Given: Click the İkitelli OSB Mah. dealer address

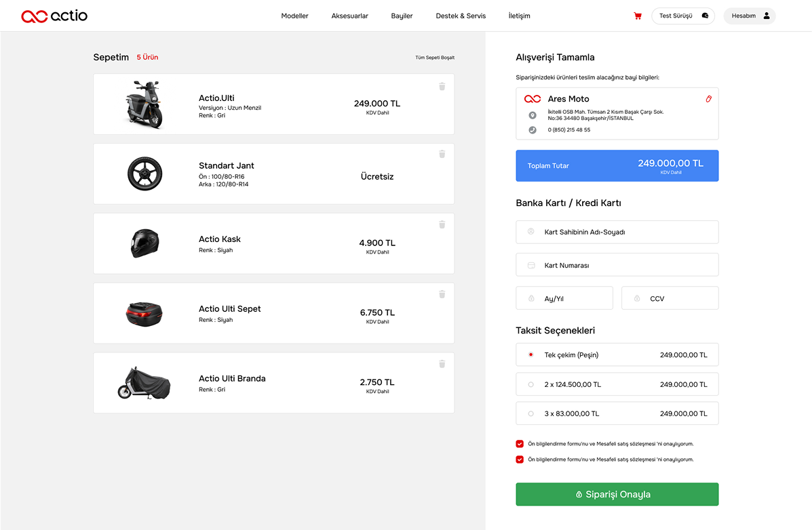Looking at the screenshot, I should pyautogui.click(x=605, y=115).
